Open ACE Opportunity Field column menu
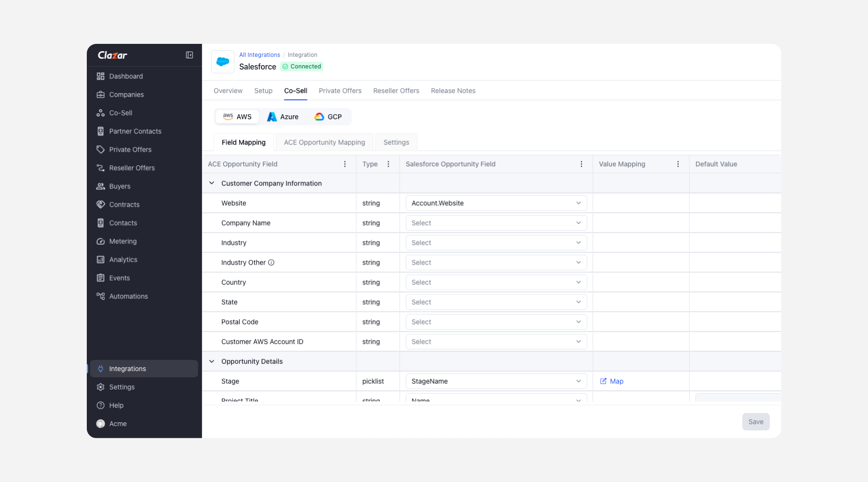The height and width of the screenshot is (482, 868). (x=345, y=164)
